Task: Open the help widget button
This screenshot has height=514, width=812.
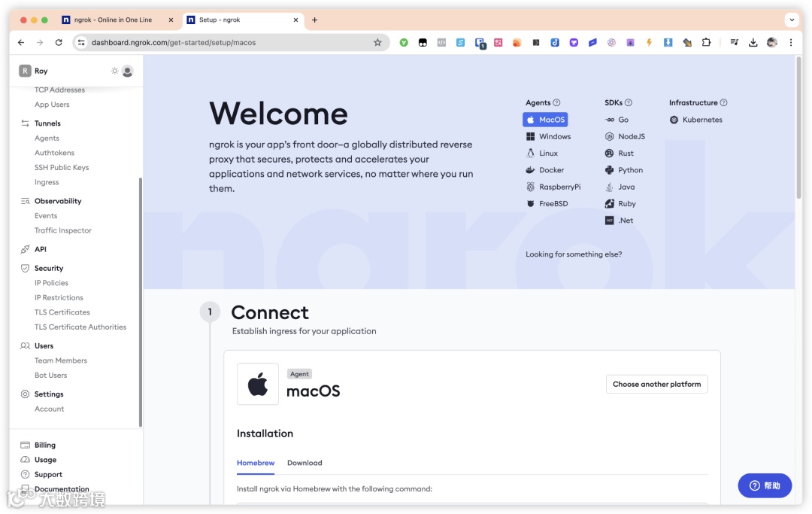Action: [x=765, y=485]
